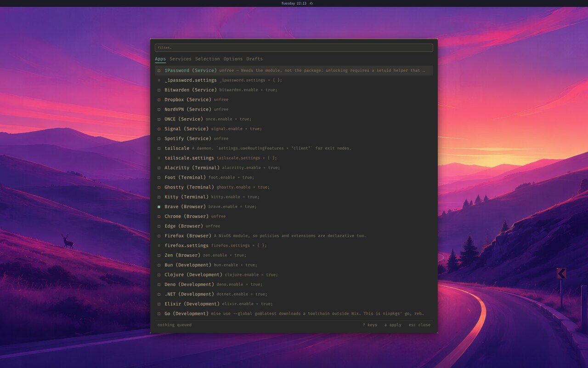Select the 'ONCE (Service)' row text

[x=184, y=119]
